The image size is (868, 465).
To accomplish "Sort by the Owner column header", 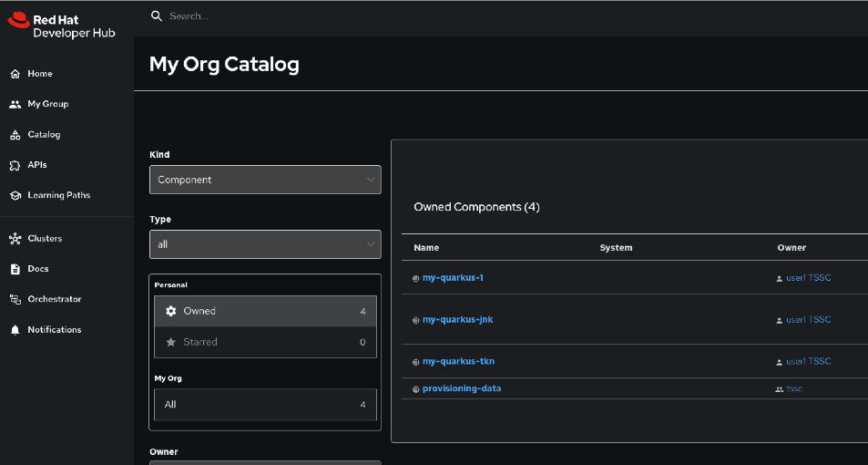I will pos(791,248).
